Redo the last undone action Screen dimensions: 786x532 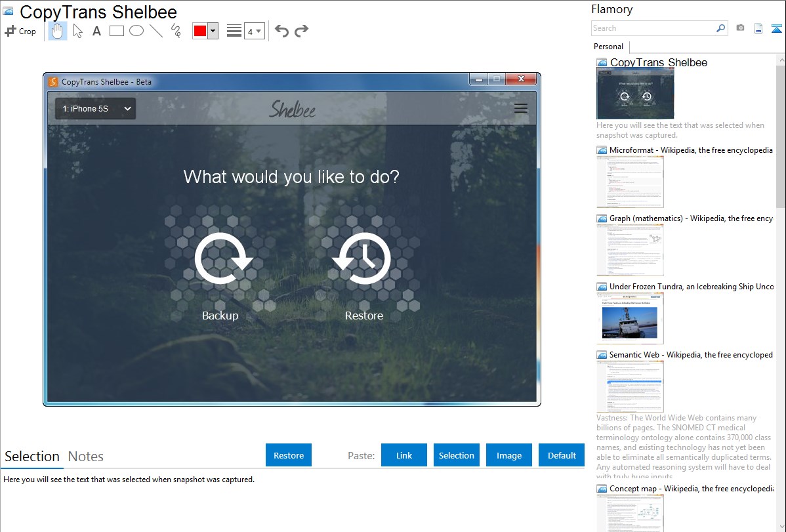301,31
